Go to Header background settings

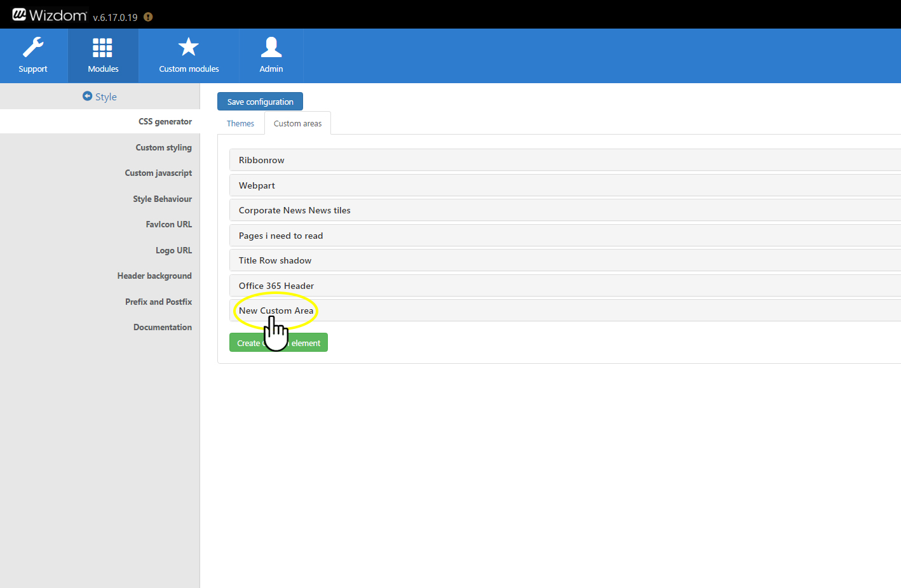coord(154,276)
